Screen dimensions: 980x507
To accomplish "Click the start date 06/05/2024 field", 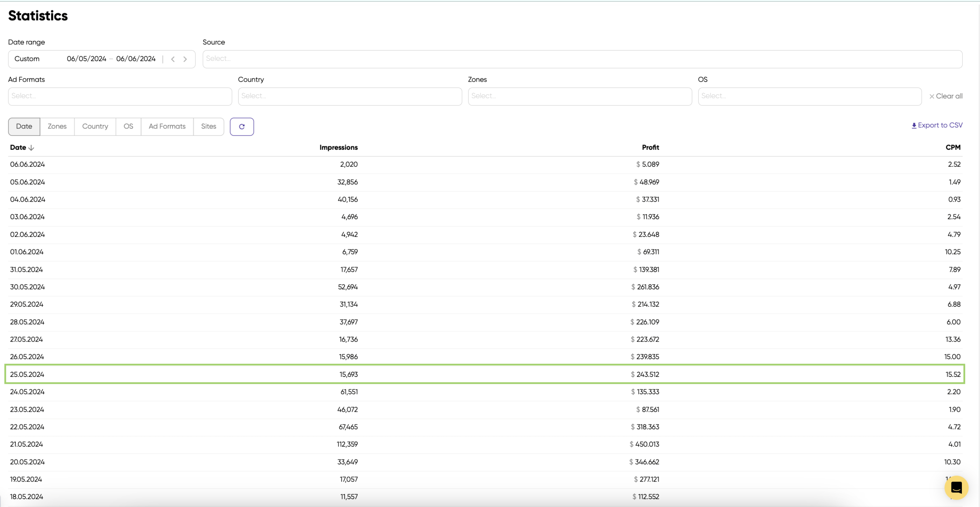I will coord(86,59).
